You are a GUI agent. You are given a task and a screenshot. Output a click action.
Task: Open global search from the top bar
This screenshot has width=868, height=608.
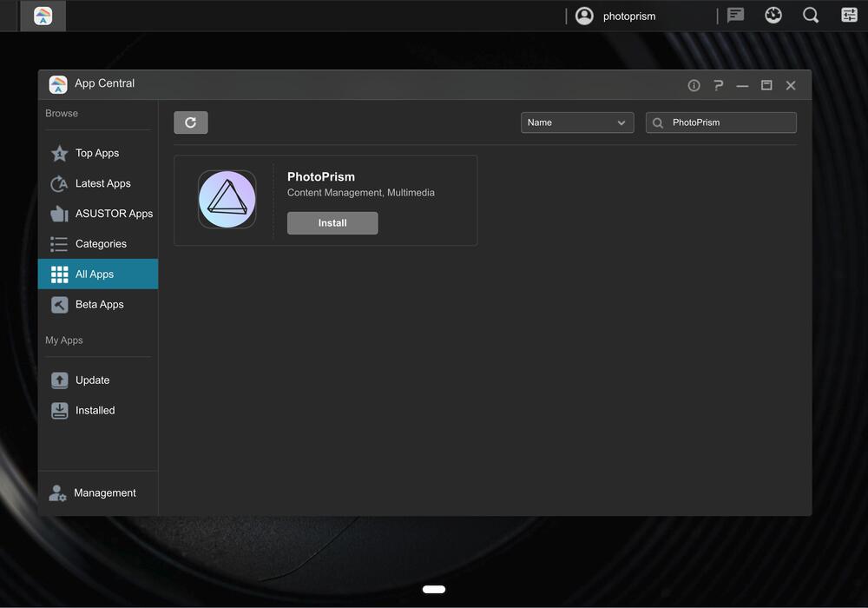tap(810, 15)
